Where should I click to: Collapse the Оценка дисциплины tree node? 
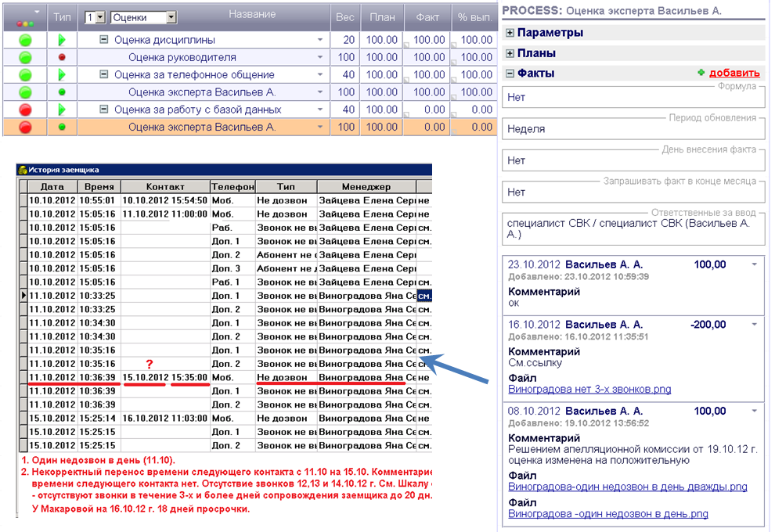click(104, 40)
